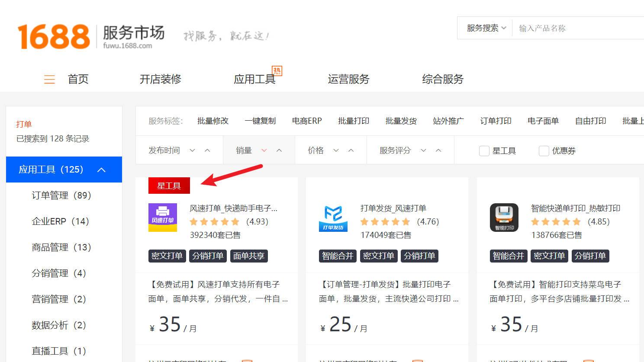Open 【免费试用】风速打单支持所有电子 description
The image size is (644, 362).
[x=218, y=292]
